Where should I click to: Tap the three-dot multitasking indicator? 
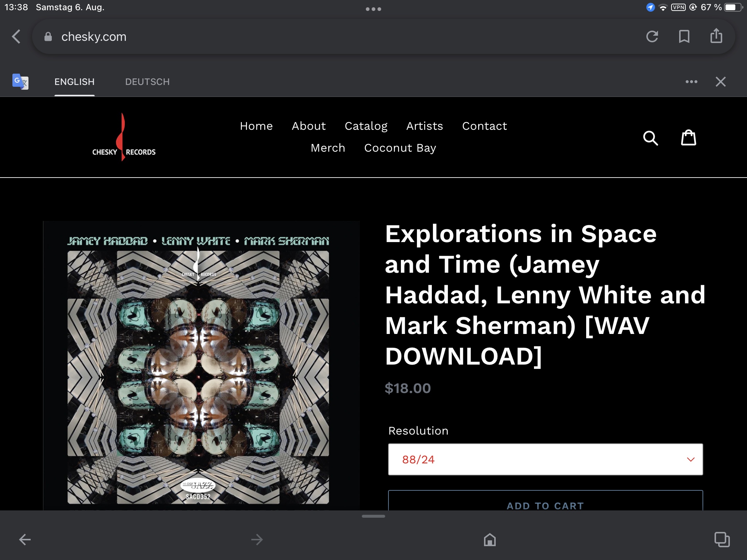(x=373, y=9)
